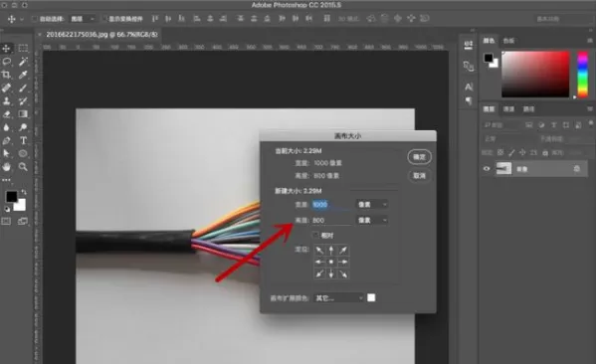Switch to the Layers panel tab
The image size is (596, 364).
click(489, 109)
